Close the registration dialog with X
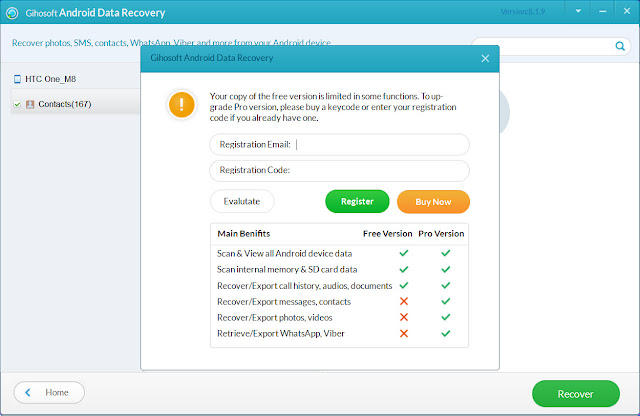 tap(485, 59)
